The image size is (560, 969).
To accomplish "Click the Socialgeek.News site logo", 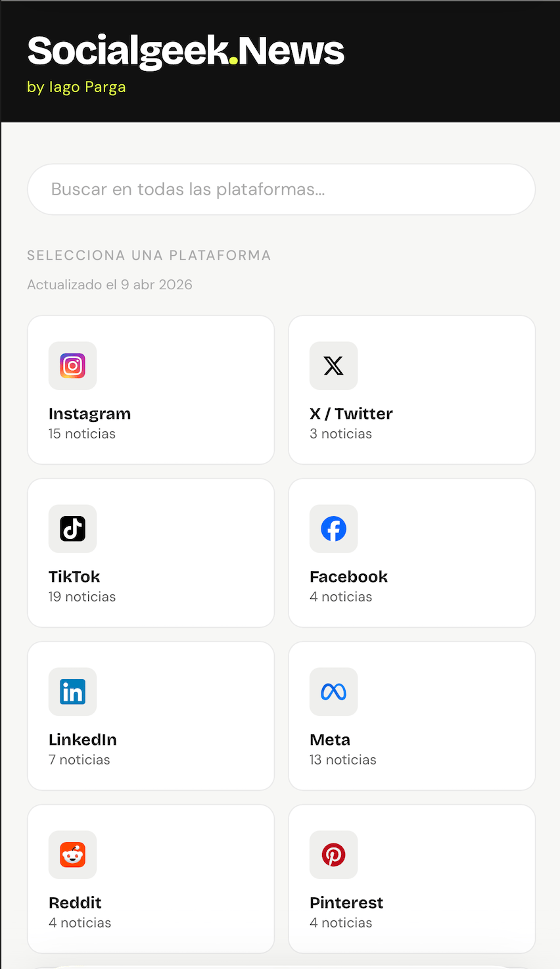I will click(x=186, y=51).
